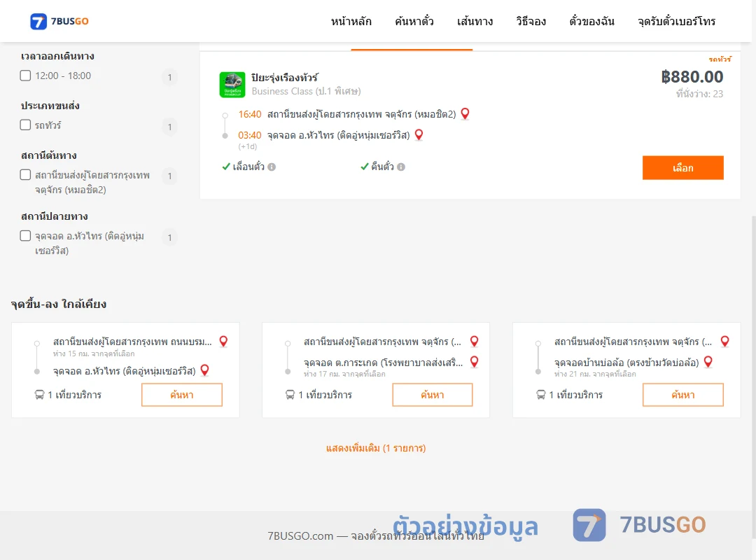Tick the 12:00 - 18:00 departure time checkbox

click(x=26, y=75)
